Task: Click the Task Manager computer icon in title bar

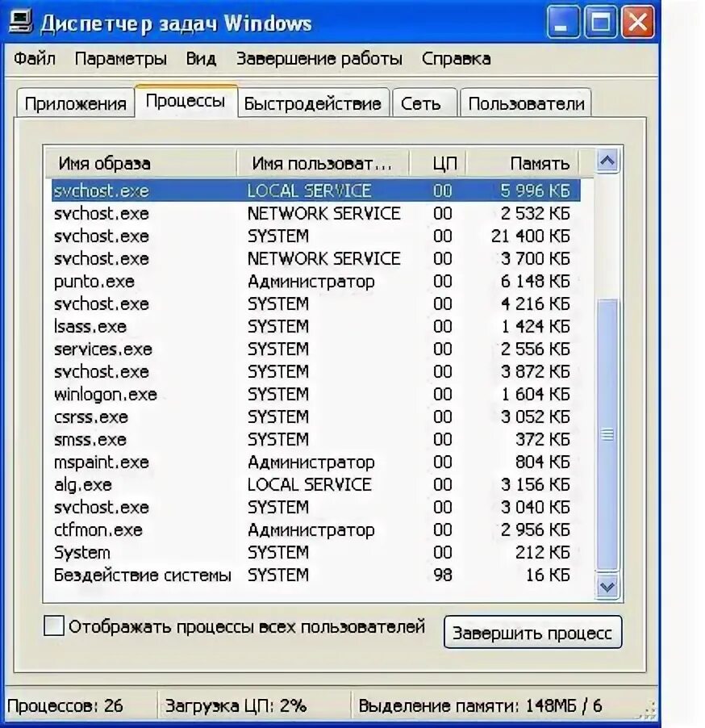Action: click(x=20, y=22)
